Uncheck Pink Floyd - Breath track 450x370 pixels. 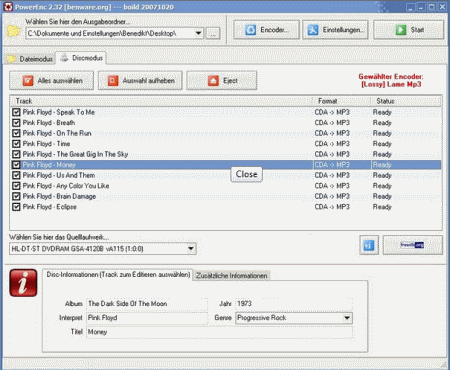click(x=16, y=123)
